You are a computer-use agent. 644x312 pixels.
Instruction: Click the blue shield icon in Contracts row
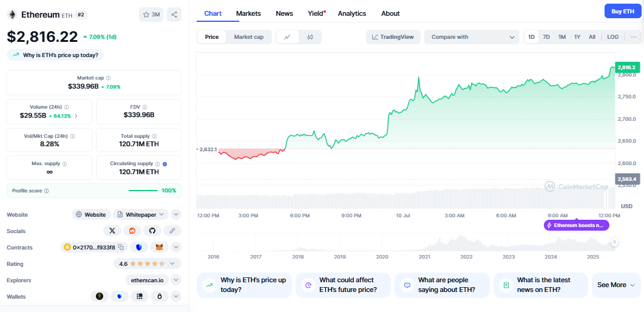[x=139, y=247]
